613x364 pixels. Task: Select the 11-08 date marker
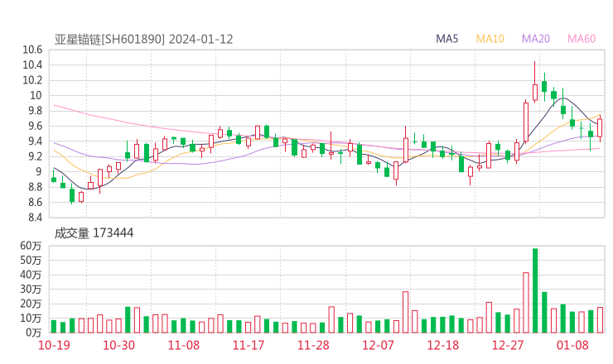click(x=184, y=345)
